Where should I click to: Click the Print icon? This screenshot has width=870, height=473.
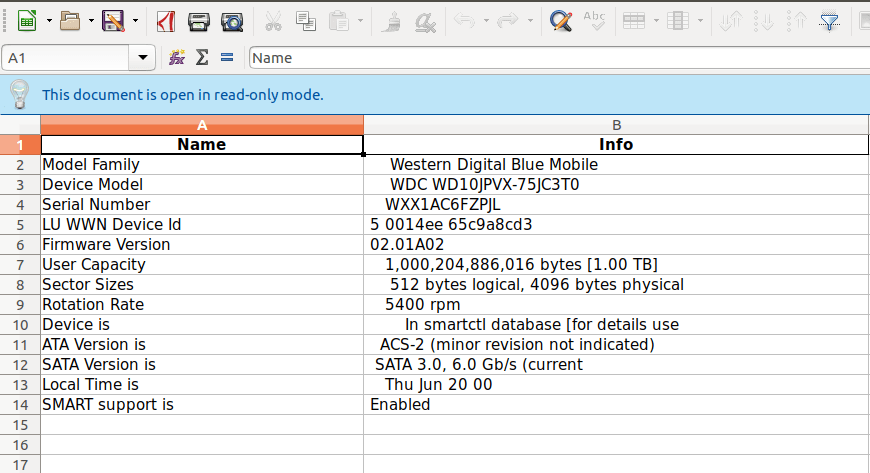(199, 19)
